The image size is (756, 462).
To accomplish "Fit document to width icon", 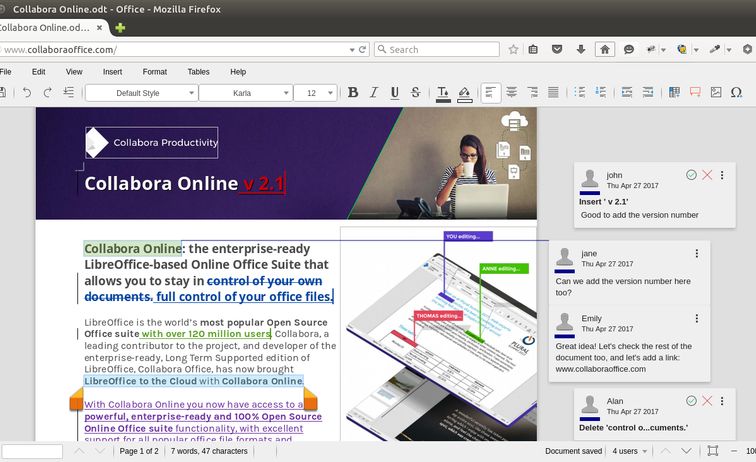I will pyautogui.click(x=713, y=451).
